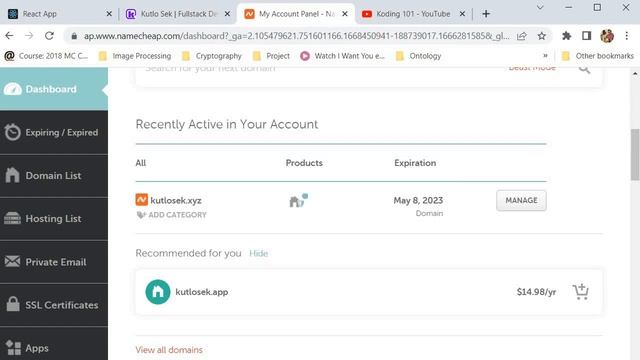Screen dimensions: 640x360
Task: Click the May 8, 2023 expiration date
Action: [418, 200]
